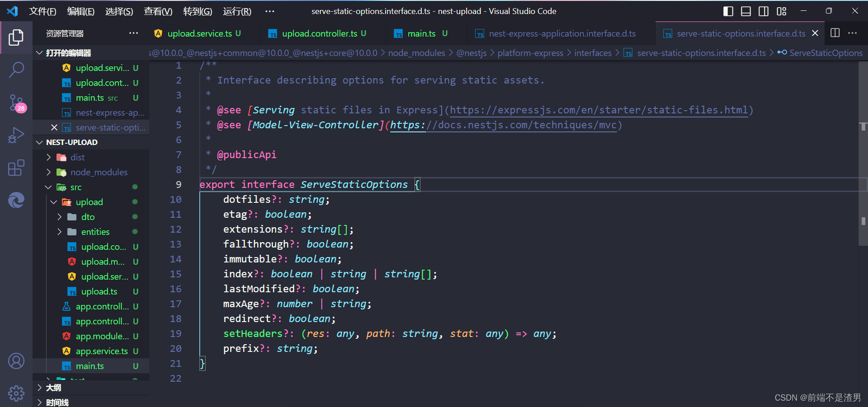Open the 查看(V) menu
The image size is (868, 407).
tap(158, 11)
